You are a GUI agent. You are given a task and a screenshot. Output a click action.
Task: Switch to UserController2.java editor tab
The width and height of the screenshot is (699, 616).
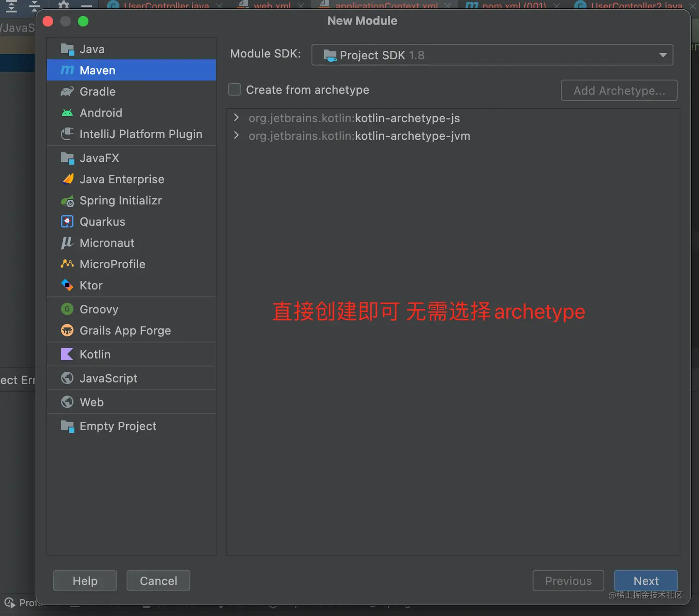click(x=637, y=6)
